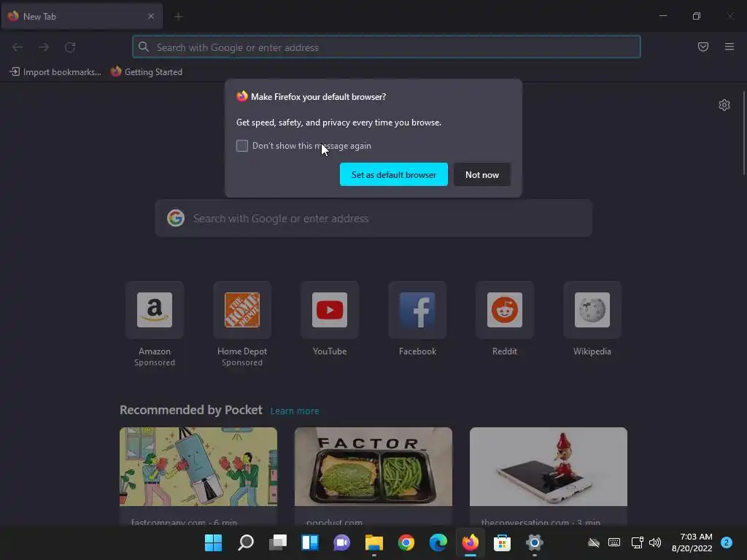This screenshot has width=747, height=560.
Task: Click the taskbar clock showing 7:03 AM
Action: 692,542
